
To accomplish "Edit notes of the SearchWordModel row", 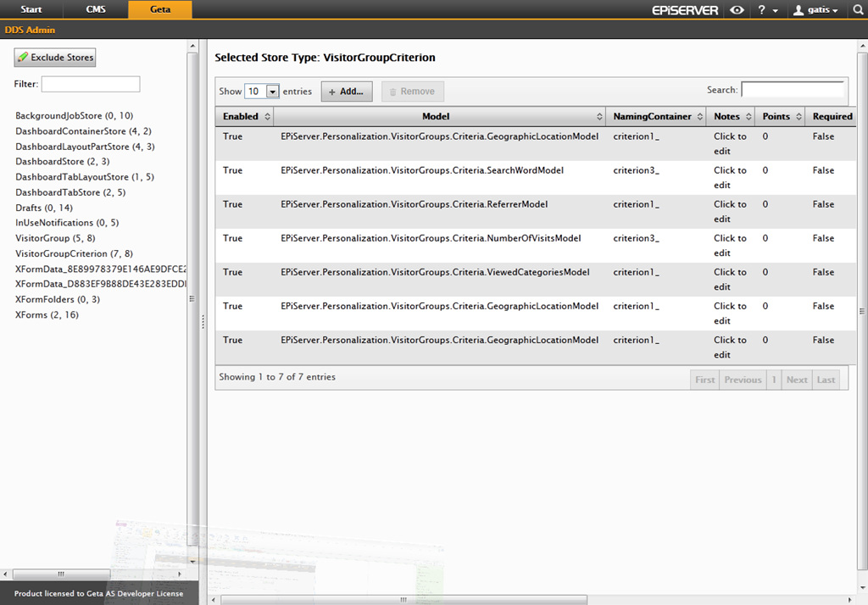I will [729, 177].
